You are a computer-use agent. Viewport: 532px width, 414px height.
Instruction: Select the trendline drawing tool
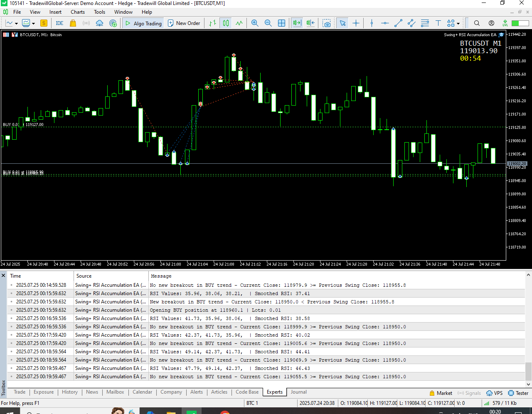pos(398,23)
